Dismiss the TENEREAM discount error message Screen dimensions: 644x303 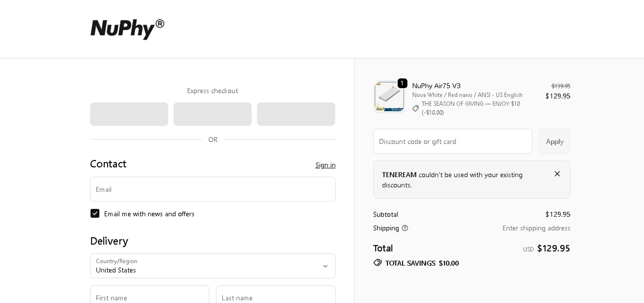point(557,174)
